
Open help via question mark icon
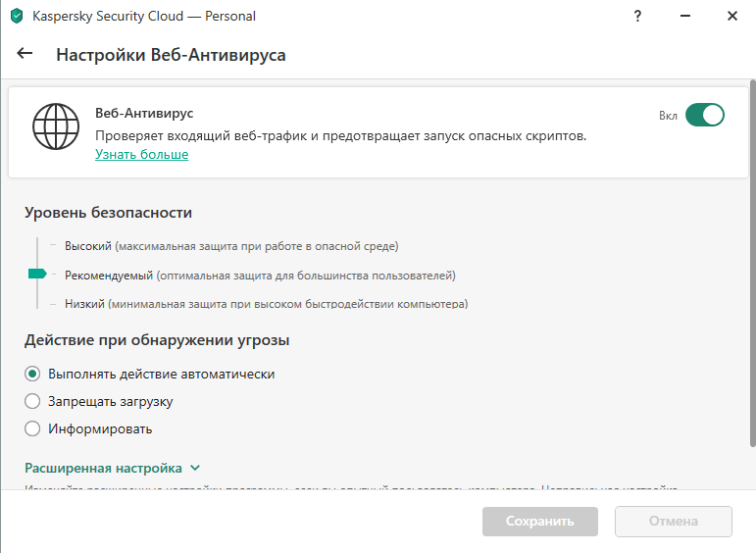pyautogui.click(x=638, y=17)
